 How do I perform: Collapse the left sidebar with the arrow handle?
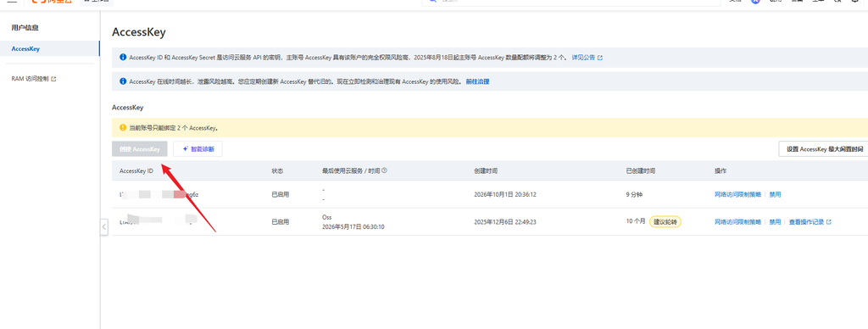[x=104, y=227]
